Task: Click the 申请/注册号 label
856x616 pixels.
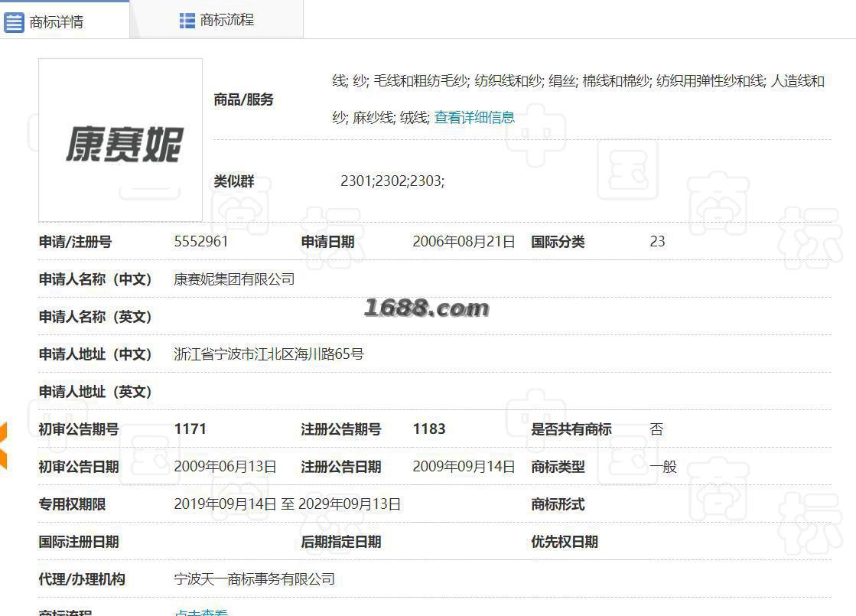Action: click(x=75, y=242)
